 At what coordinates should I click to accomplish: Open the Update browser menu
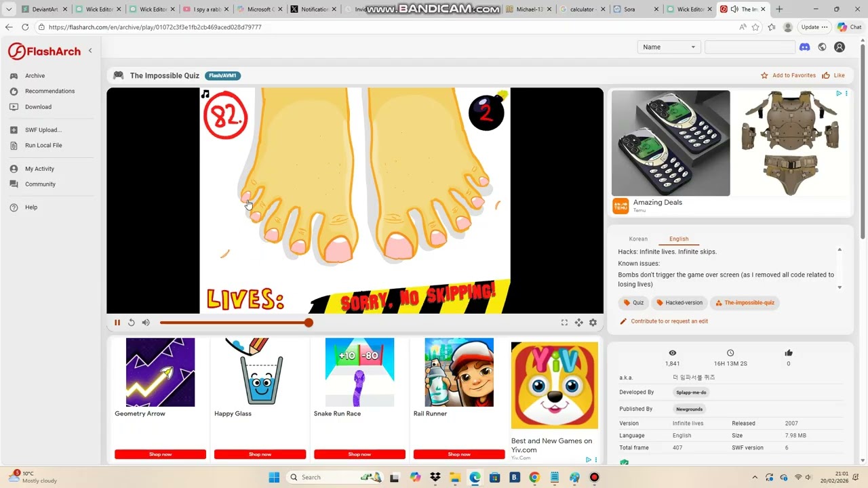pyautogui.click(x=814, y=27)
